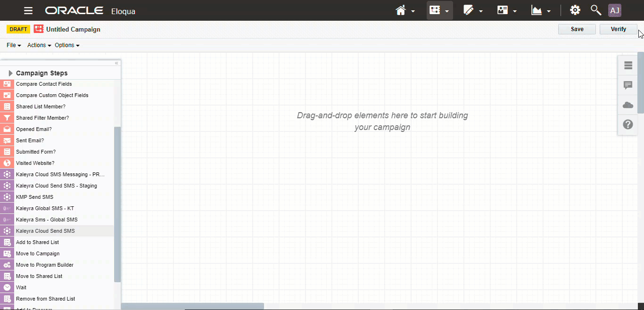The image size is (644, 310).
Task: Click the Submitted Form icon
Action: tap(7, 152)
